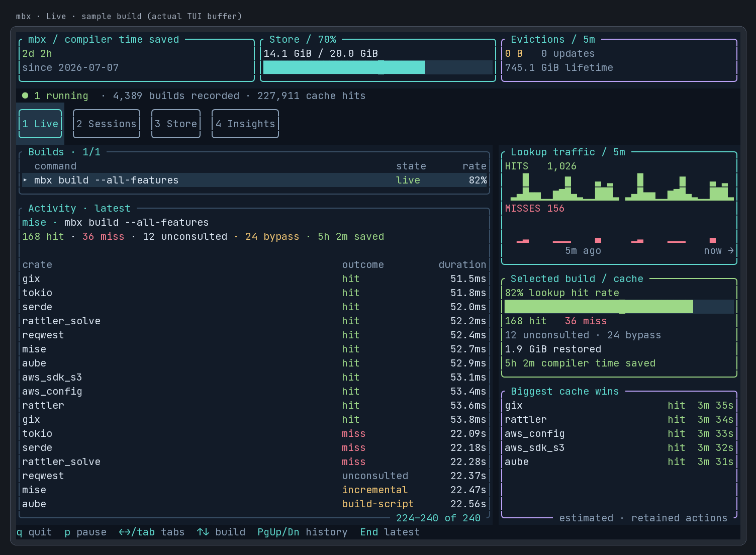Select the serde row lasting 22.18s
Image resolution: width=756 pixels, height=555 pixels.
point(254,447)
